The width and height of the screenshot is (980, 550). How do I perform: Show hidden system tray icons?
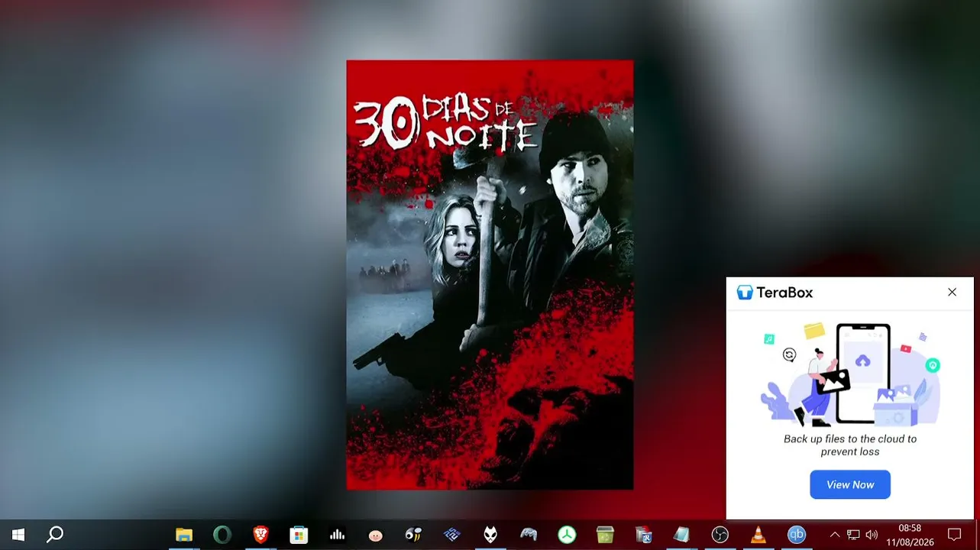point(835,535)
